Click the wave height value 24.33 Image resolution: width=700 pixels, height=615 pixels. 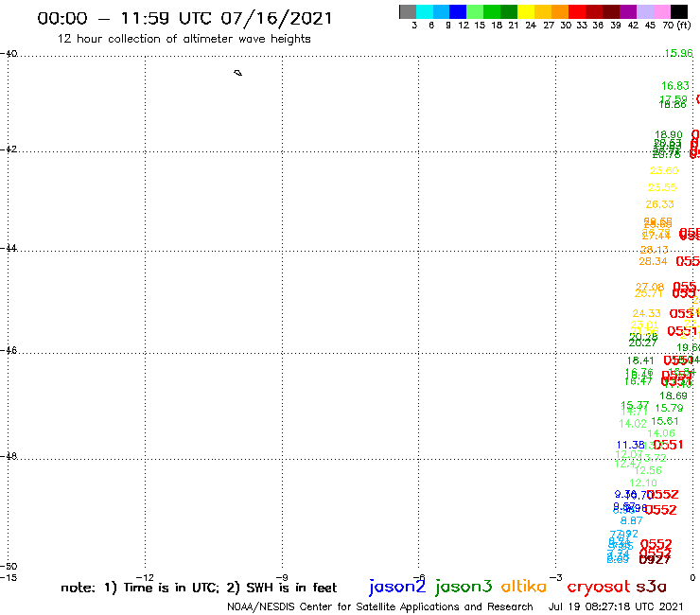[646, 313]
